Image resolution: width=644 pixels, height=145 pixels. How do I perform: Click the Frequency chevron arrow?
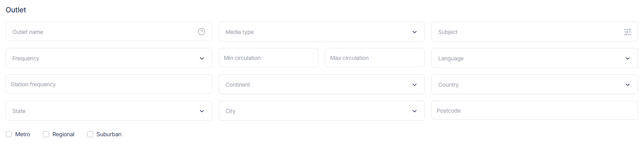202,58
